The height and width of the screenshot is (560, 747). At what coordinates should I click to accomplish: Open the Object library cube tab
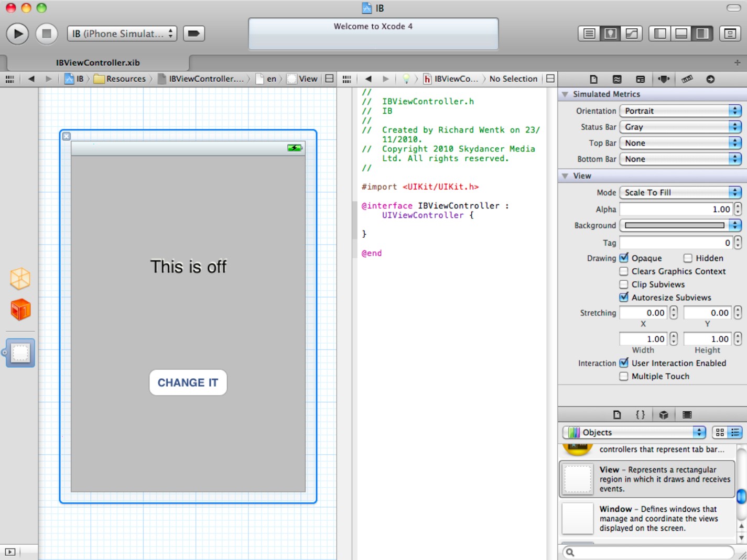click(664, 415)
